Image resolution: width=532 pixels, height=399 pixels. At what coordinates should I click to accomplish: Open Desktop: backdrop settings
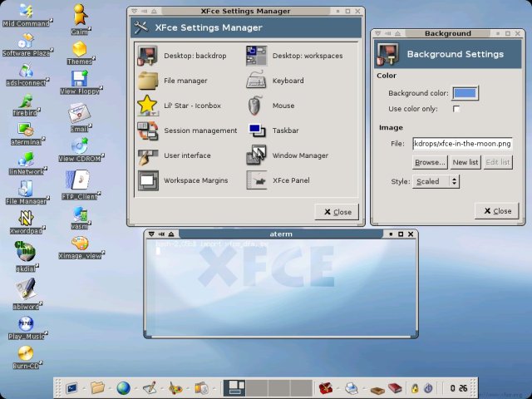[149, 57]
